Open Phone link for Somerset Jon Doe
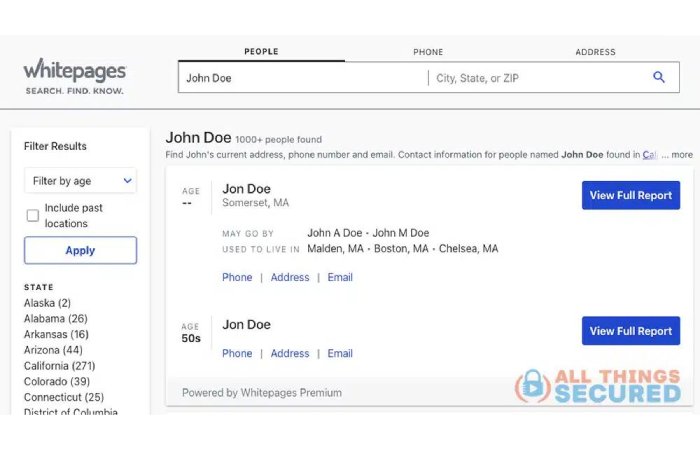700x450 pixels. pyautogui.click(x=237, y=277)
